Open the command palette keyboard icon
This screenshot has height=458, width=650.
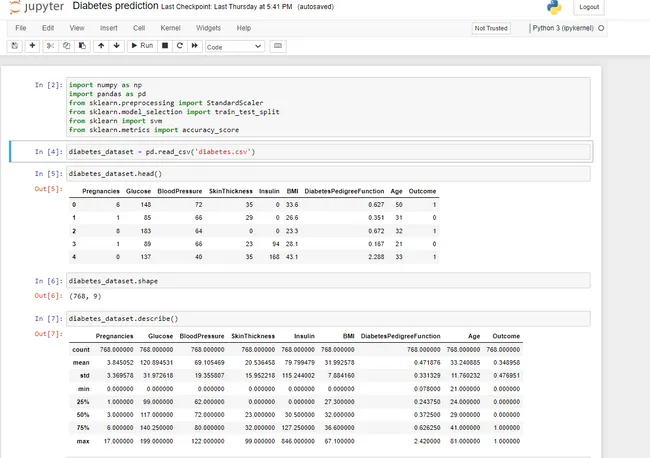(x=278, y=46)
